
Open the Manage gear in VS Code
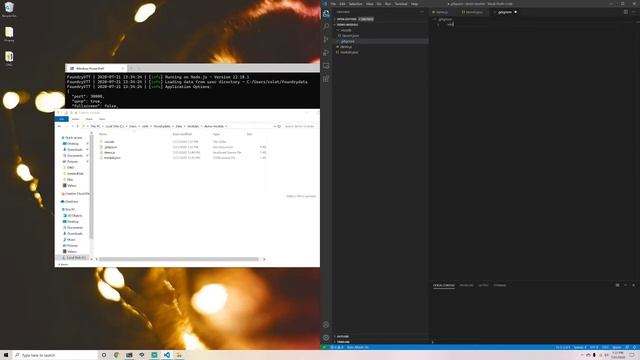click(326, 338)
